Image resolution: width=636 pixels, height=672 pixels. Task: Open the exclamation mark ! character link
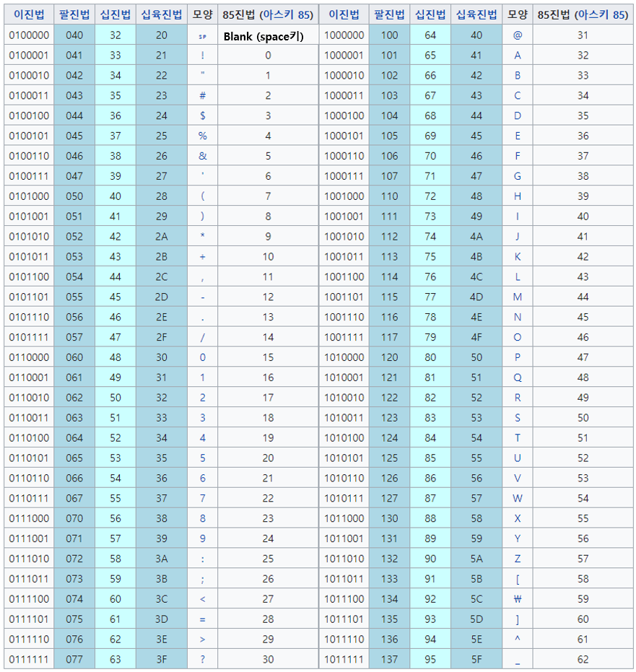203,56
